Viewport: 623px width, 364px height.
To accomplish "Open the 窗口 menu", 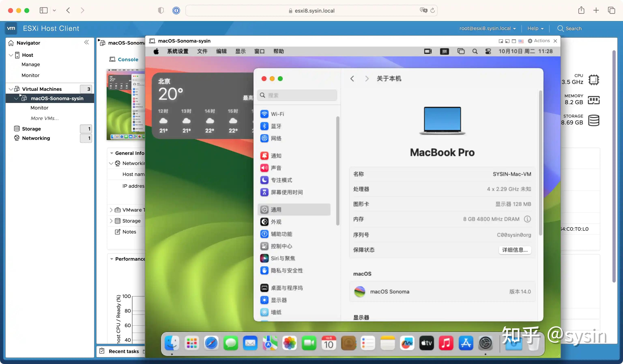I will [x=259, y=51].
